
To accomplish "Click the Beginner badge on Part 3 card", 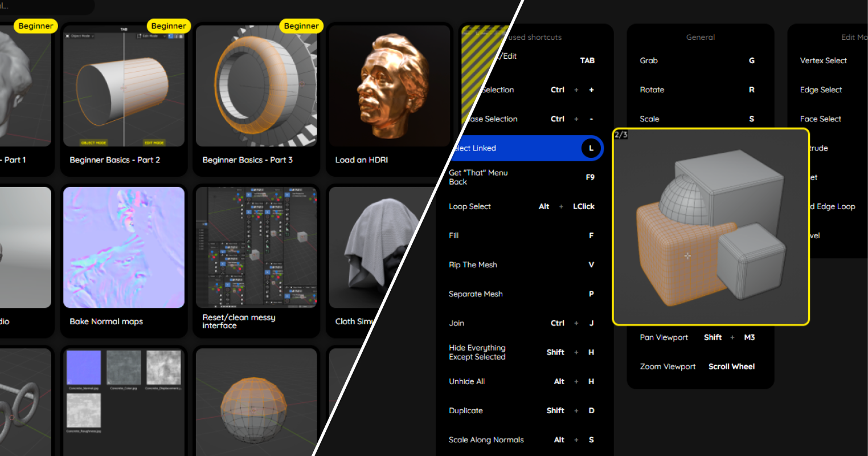I will (301, 26).
